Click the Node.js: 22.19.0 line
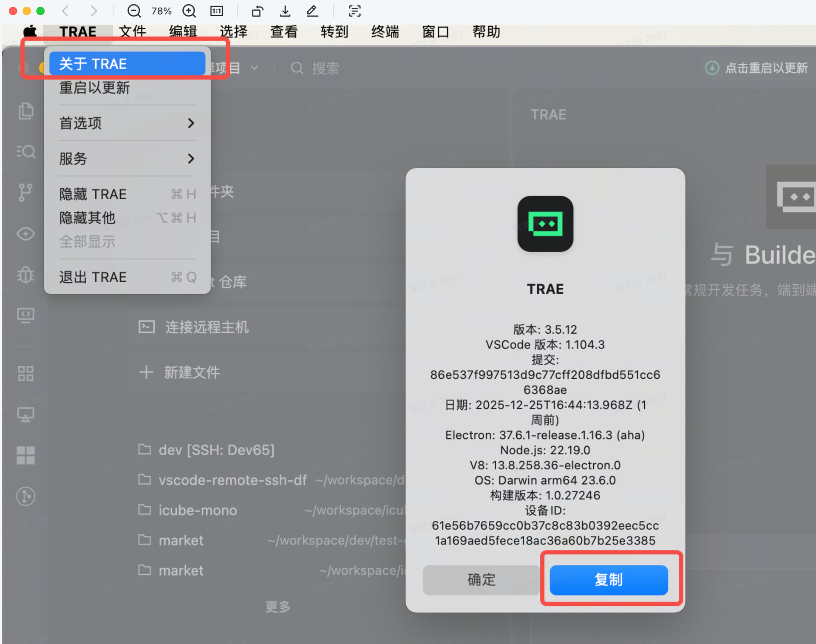The height and width of the screenshot is (644, 816). pos(545,450)
